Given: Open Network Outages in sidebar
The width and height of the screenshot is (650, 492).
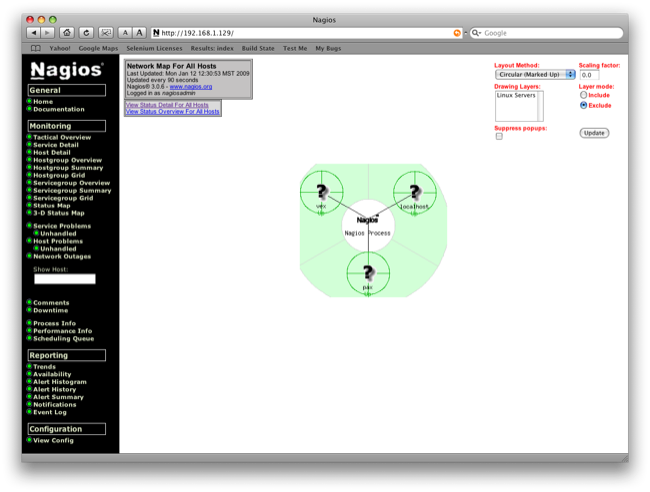Looking at the screenshot, I should tap(62, 257).
